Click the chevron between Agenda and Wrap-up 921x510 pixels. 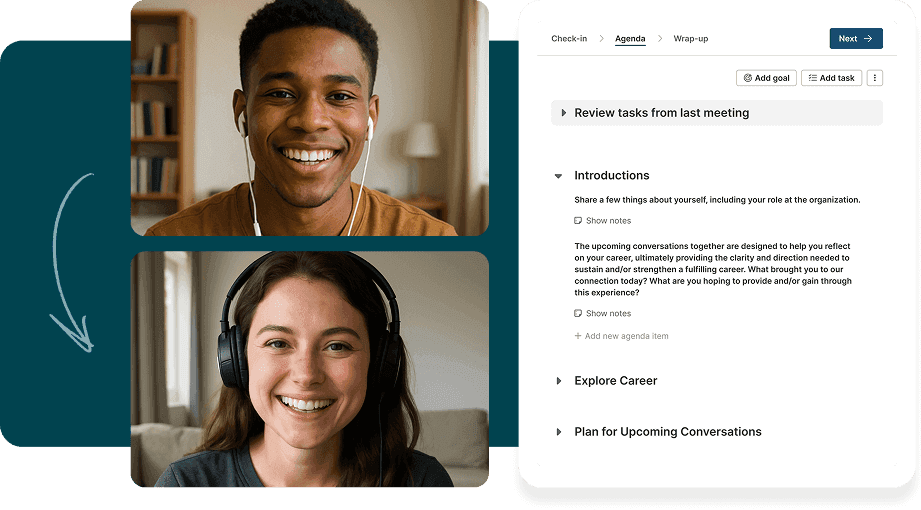pos(660,38)
